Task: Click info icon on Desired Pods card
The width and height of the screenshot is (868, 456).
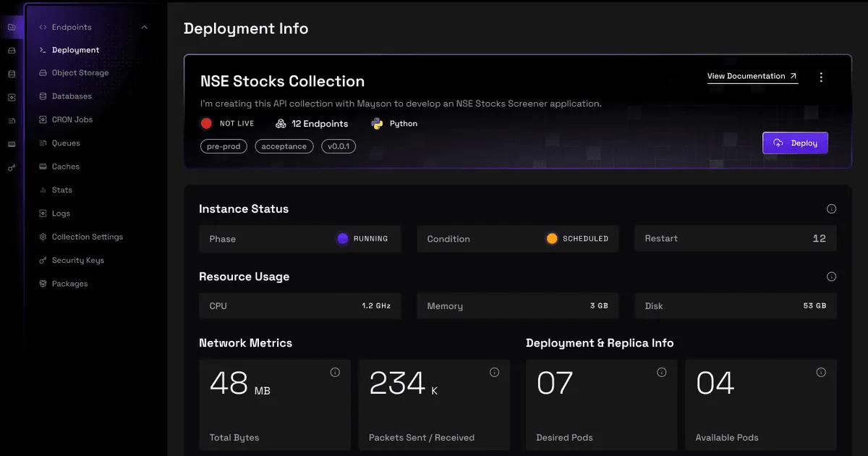Action: 661,373
